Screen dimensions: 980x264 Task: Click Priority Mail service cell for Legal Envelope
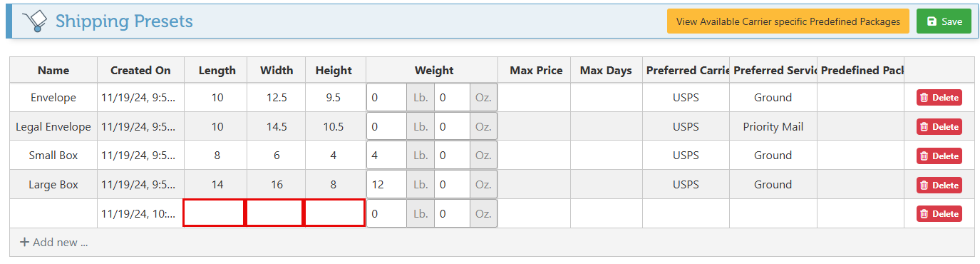click(x=773, y=127)
